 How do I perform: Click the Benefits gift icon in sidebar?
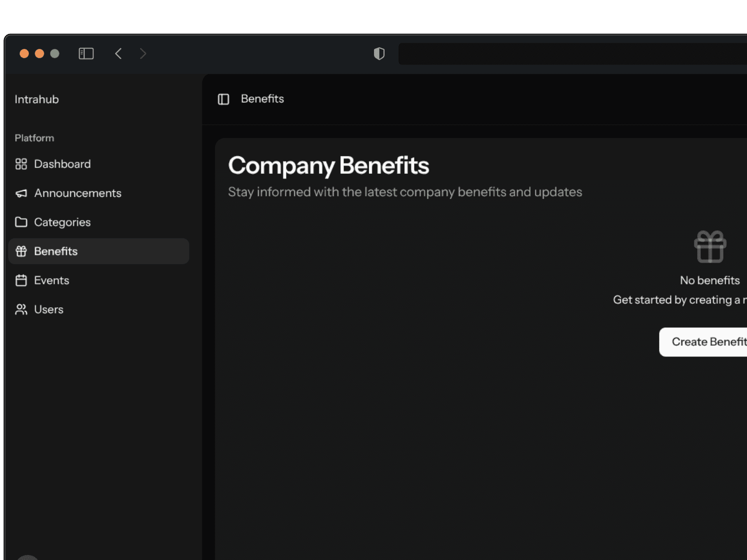(x=21, y=251)
